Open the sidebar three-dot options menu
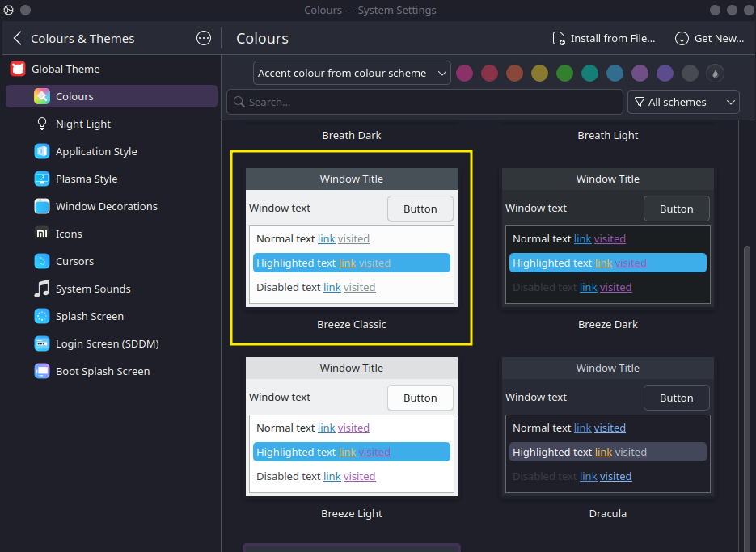This screenshot has width=756, height=552. click(204, 38)
